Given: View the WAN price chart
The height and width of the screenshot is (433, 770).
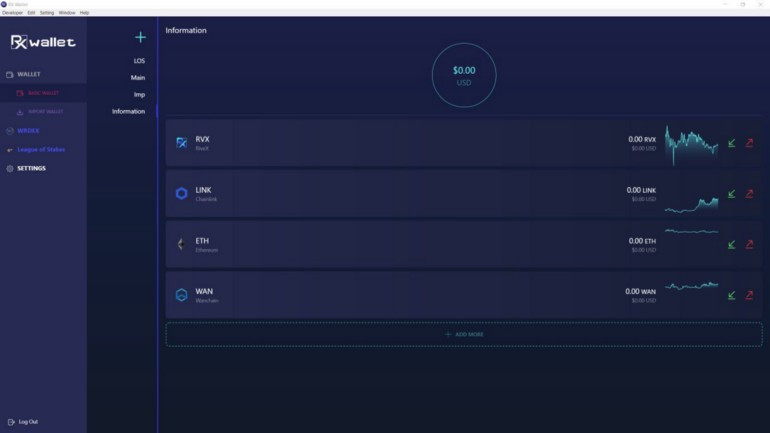Looking at the screenshot, I should pyautogui.click(x=691, y=285).
